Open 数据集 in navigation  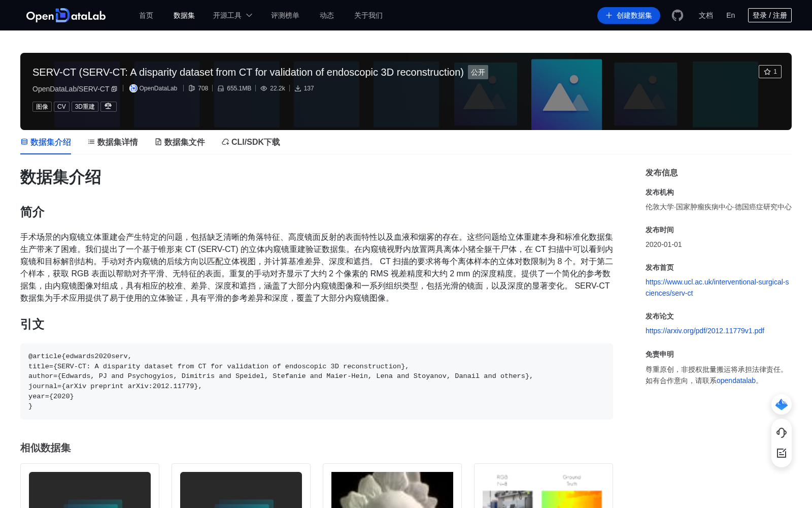point(184,15)
